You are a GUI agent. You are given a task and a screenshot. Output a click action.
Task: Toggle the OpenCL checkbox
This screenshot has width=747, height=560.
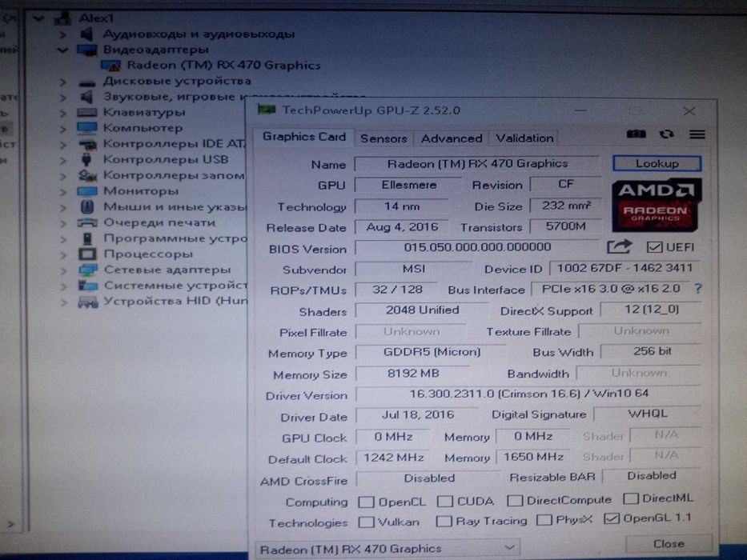coord(366,502)
